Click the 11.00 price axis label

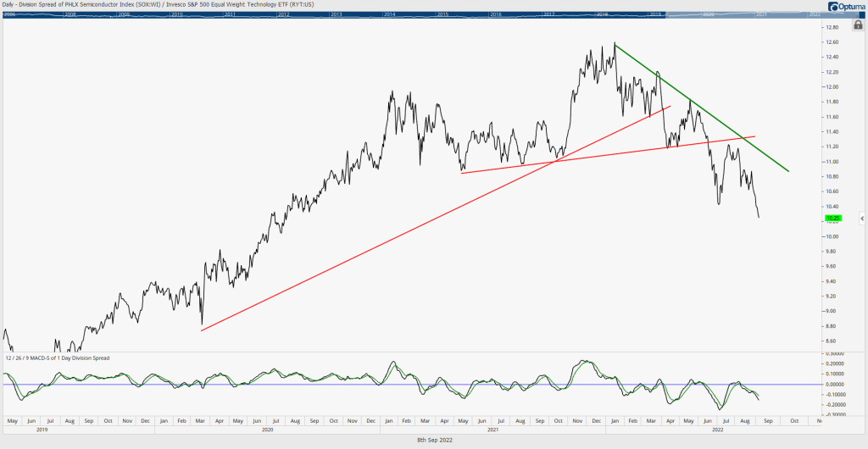(x=832, y=162)
